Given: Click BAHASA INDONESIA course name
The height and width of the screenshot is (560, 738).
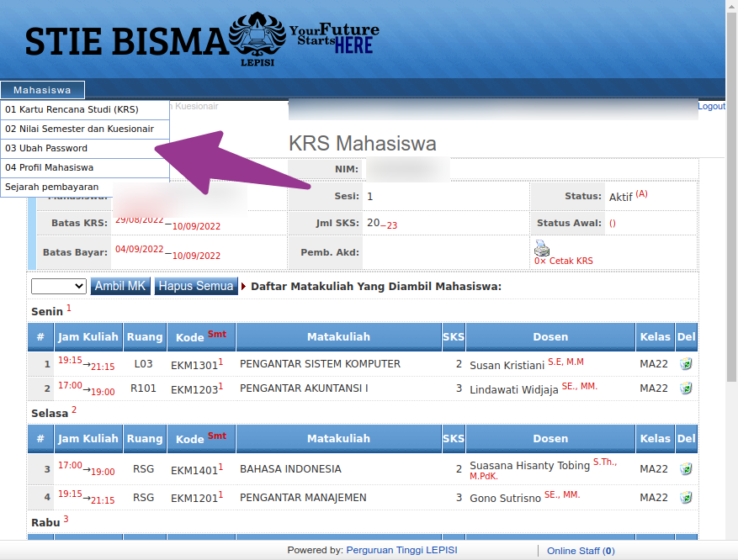Looking at the screenshot, I should pyautogui.click(x=290, y=469).
